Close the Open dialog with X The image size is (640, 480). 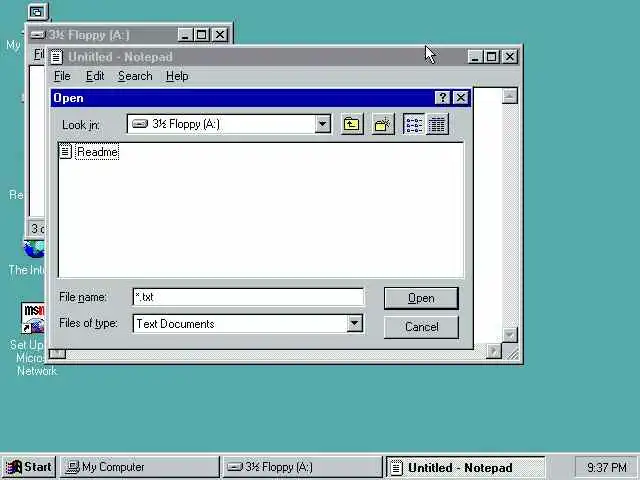tap(460, 98)
